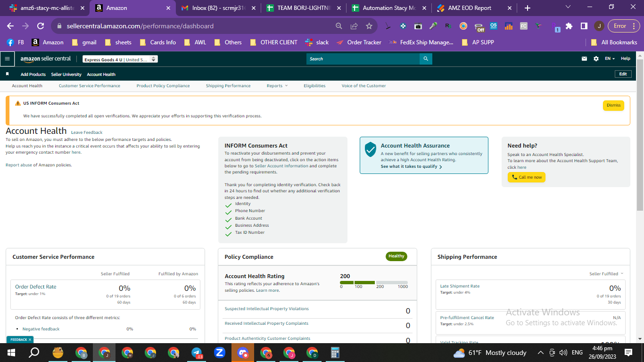Viewport: 644px width, 362px height.
Task: Open the Seller Fulfilled dropdown in Shipping Performance
Action: point(606,274)
